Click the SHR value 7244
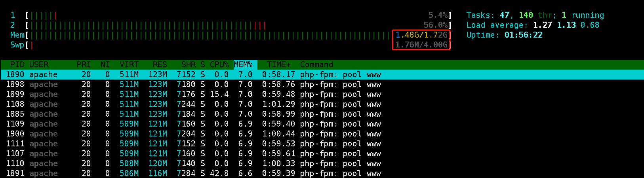Viewport: 644px width, 178px height. coord(186,104)
